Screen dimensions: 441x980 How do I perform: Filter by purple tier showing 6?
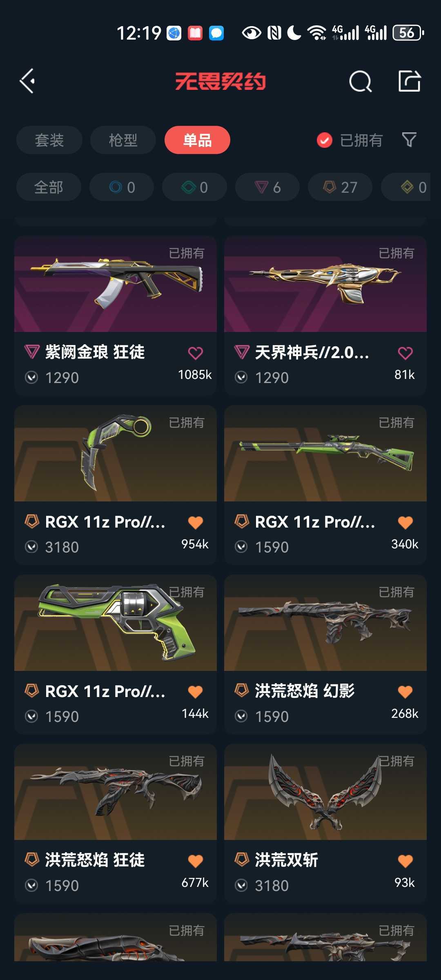pyautogui.click(x=267, y=187)
